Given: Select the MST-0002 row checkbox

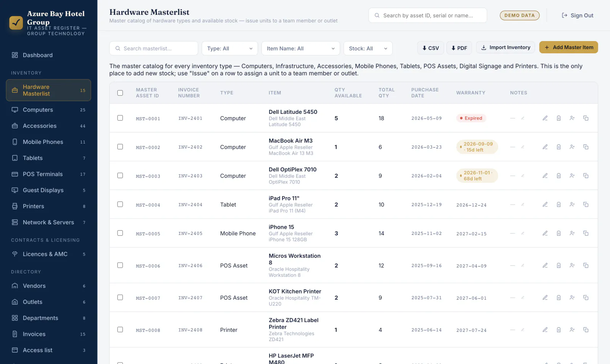Looking at the screenshot, I should (120, 147).
